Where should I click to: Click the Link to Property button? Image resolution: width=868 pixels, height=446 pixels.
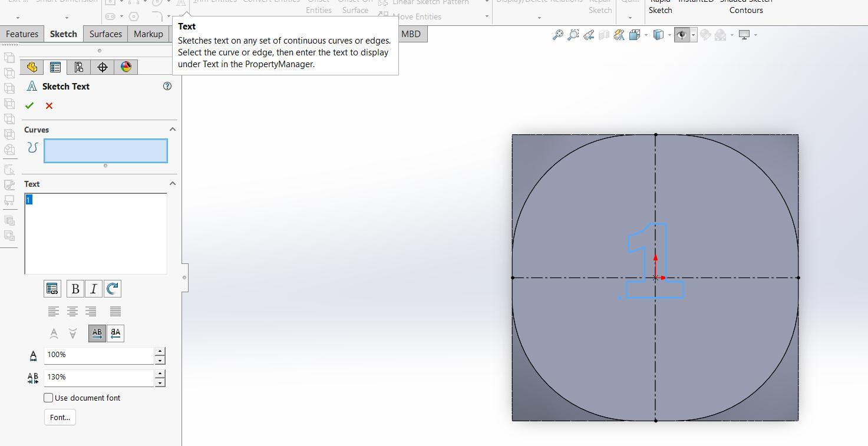click(x=52, y=289)
